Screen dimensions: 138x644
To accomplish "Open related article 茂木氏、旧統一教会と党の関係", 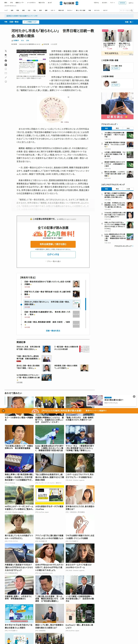I will coord(28,367).
